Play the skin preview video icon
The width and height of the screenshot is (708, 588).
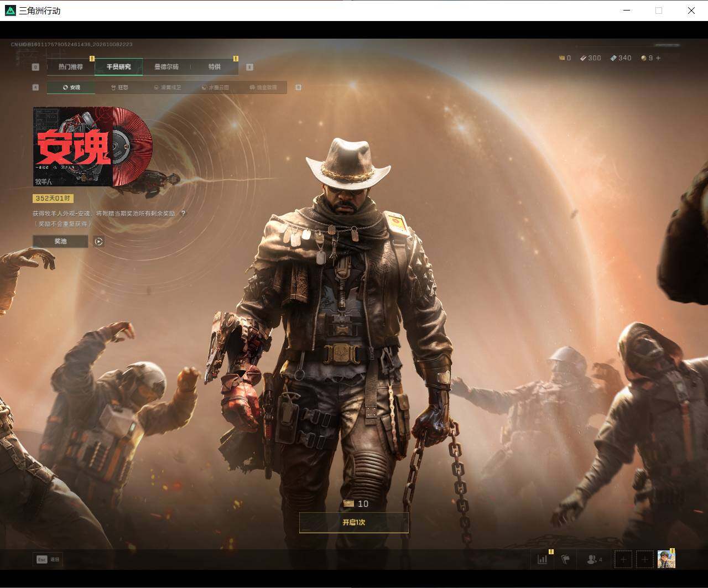tap(98, 241)
